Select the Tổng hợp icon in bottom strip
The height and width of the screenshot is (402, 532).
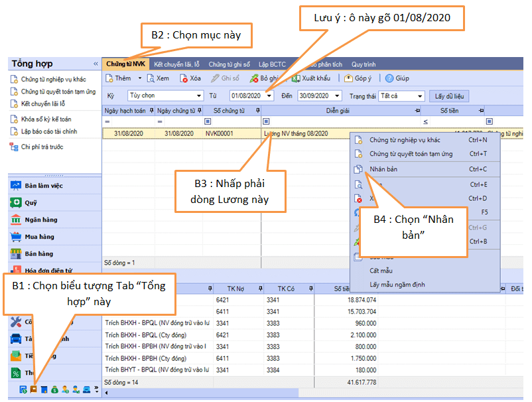point(33,389)
